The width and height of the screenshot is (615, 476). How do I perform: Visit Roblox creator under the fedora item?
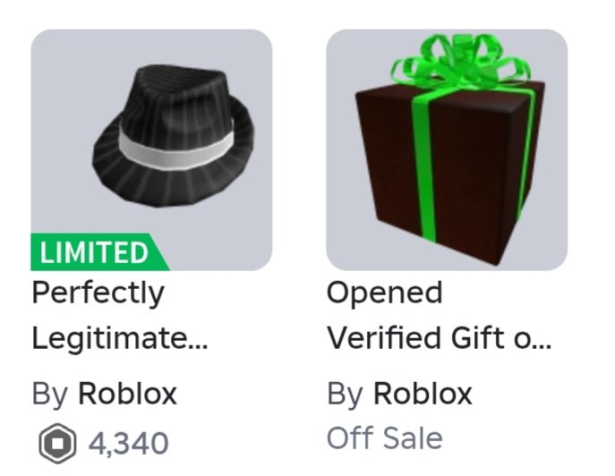pos(127,394)
